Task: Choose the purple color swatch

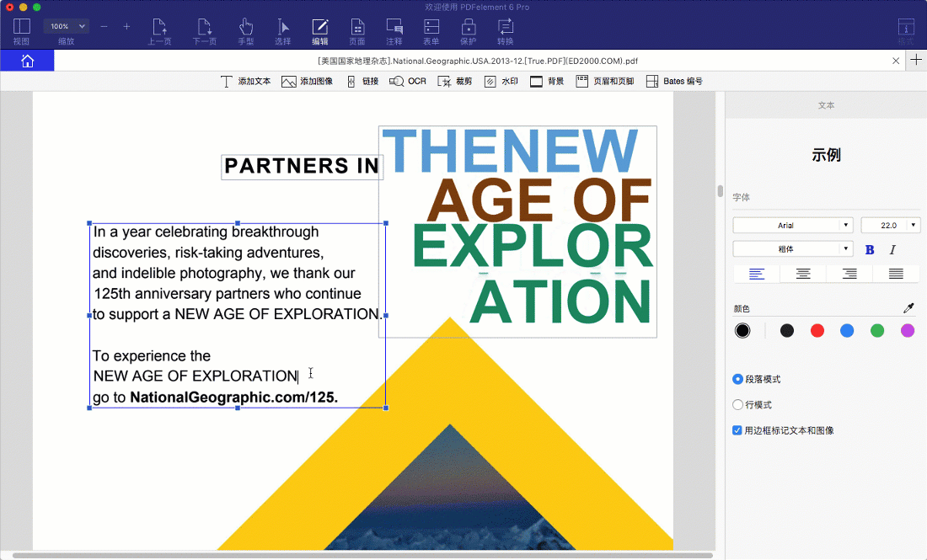Action: click(x=908, y=330)
